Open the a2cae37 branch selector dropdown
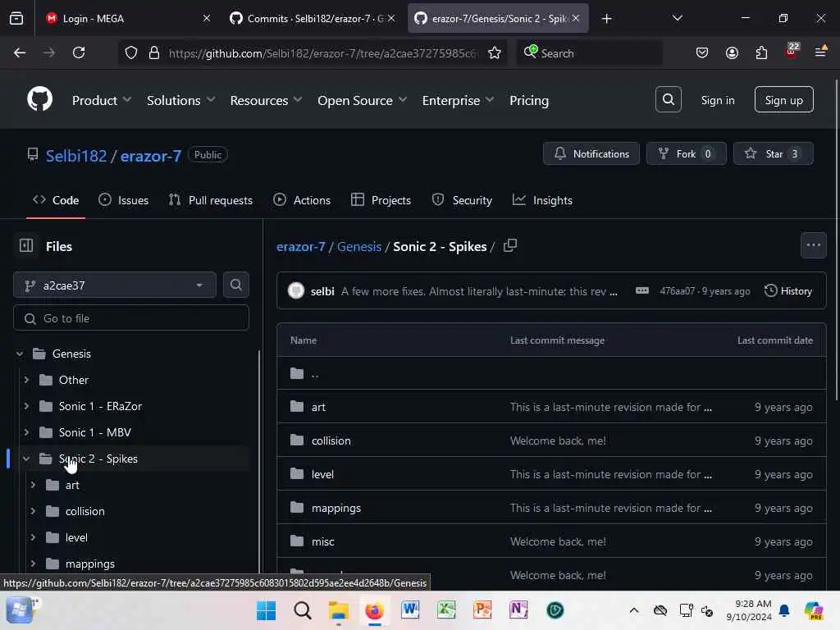This screenshot has height=630, width=840. [115, 285]
